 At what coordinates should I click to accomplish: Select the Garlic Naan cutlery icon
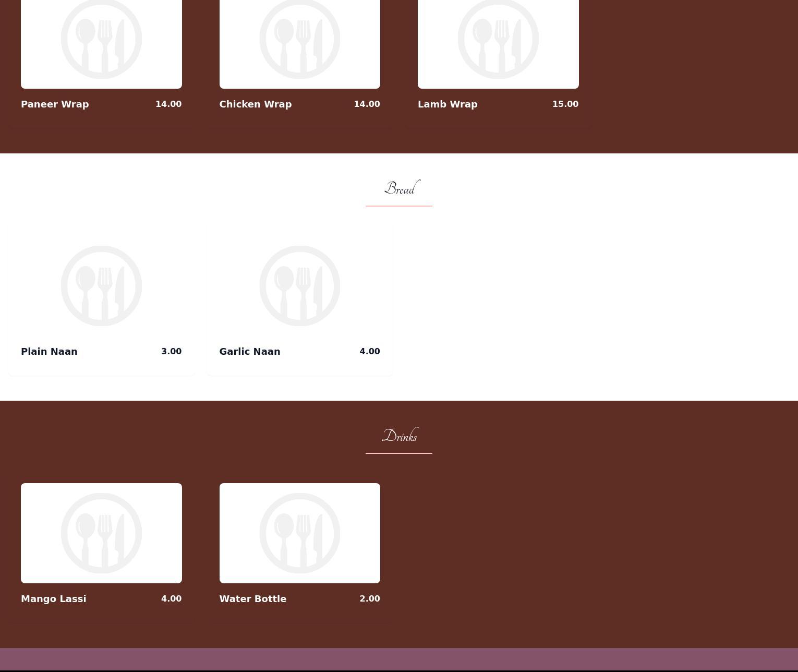click(299, 286)
